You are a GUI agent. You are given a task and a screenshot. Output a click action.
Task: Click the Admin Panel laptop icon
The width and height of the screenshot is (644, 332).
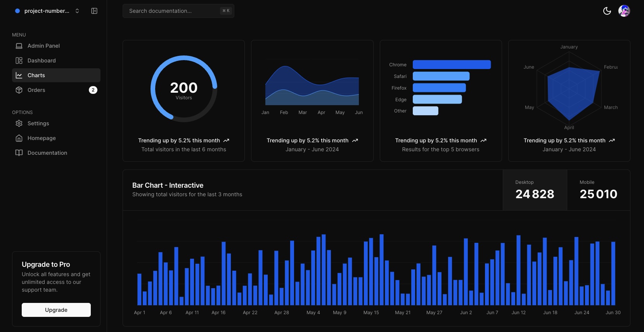tap(19, 46)
